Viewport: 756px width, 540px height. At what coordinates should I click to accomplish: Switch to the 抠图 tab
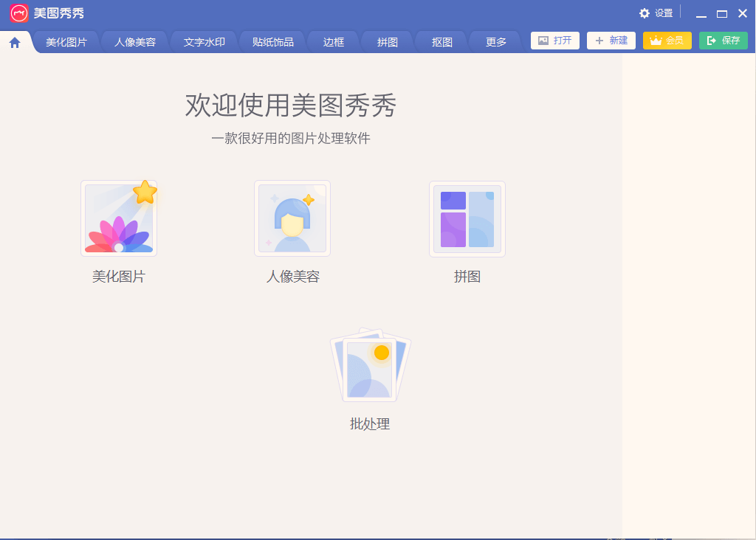pyautogui.click(x=441, y=42)
